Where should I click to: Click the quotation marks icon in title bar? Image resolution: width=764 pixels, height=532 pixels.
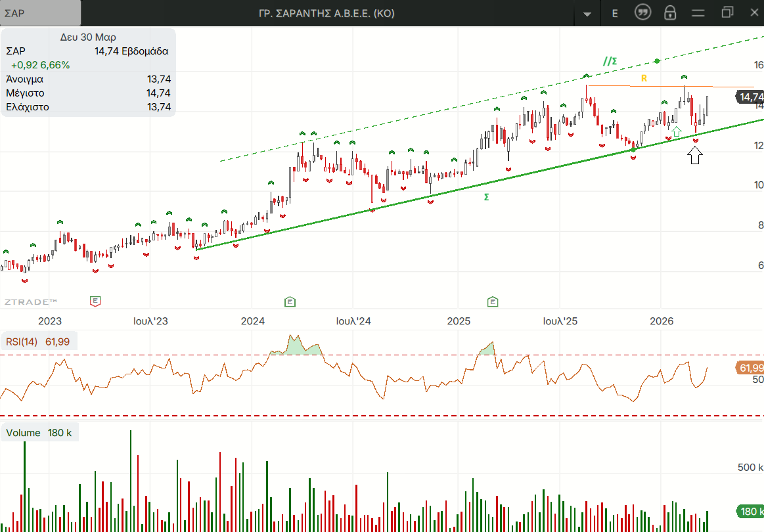642,12
